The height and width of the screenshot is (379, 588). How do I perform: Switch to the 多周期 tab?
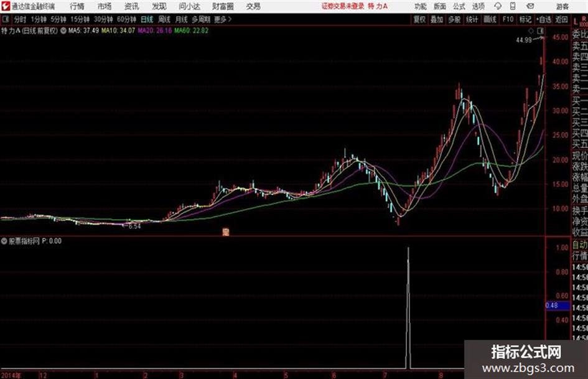201,19
